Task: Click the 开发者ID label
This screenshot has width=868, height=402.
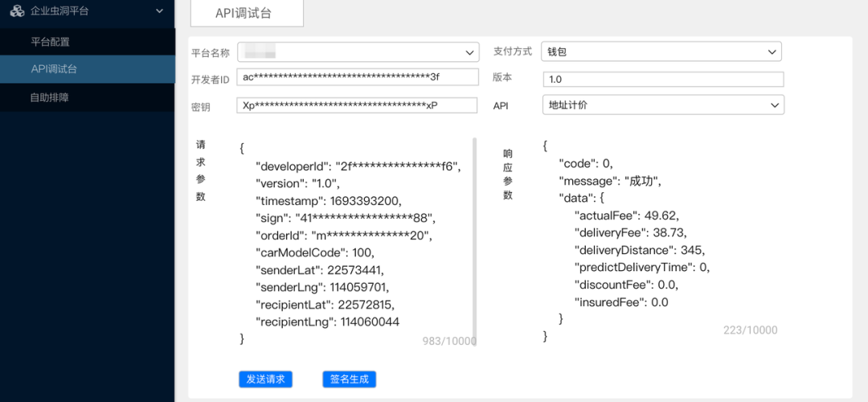Action: (211, 80)
